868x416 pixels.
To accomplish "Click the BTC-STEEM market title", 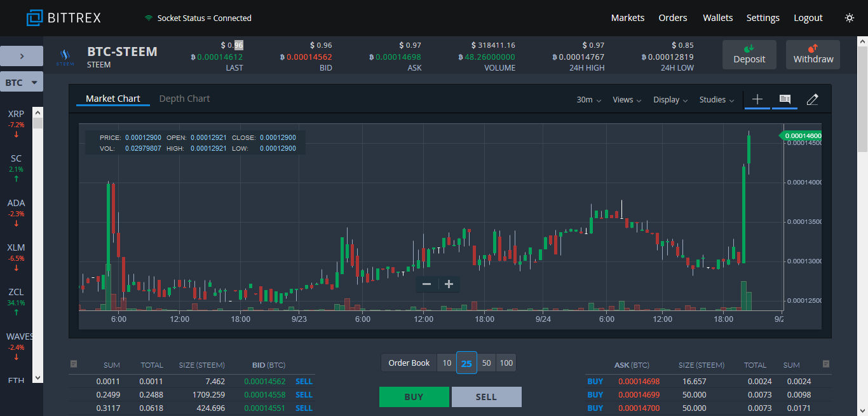I will (122, 52).
